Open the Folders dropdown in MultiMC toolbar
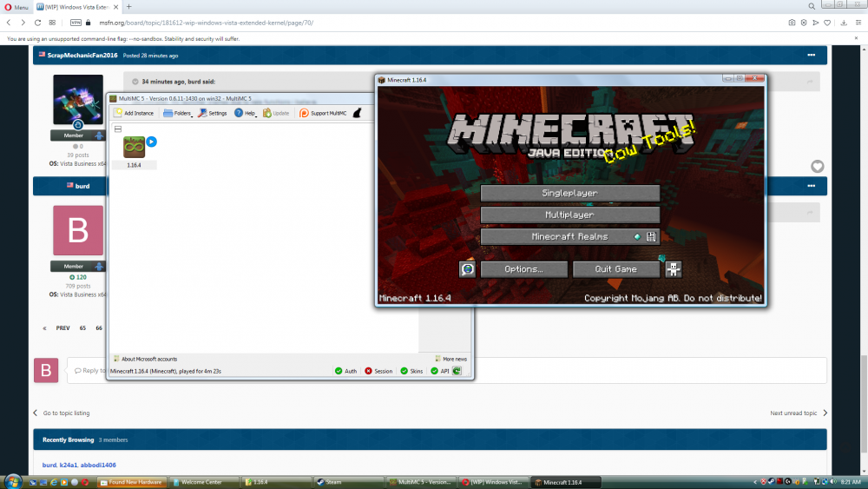The width and height of the screenshot is (868, 489). coord(177,113)
